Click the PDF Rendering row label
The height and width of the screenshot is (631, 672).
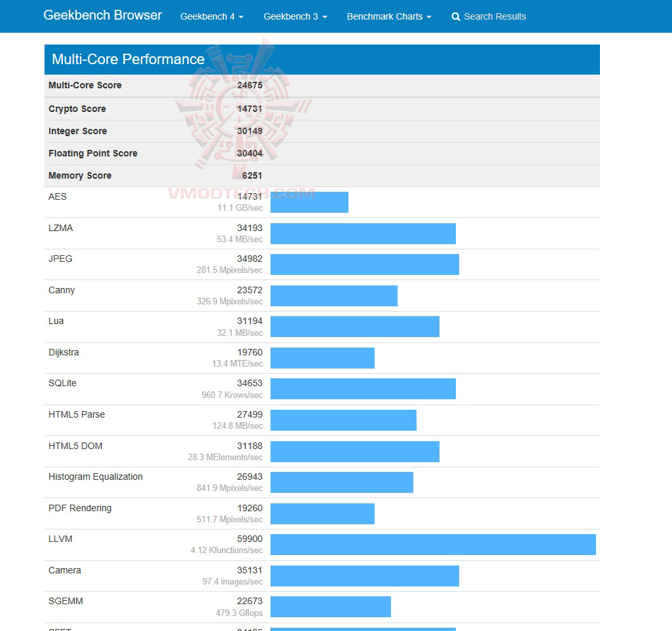pyautogui.click(x=80, y=508)
